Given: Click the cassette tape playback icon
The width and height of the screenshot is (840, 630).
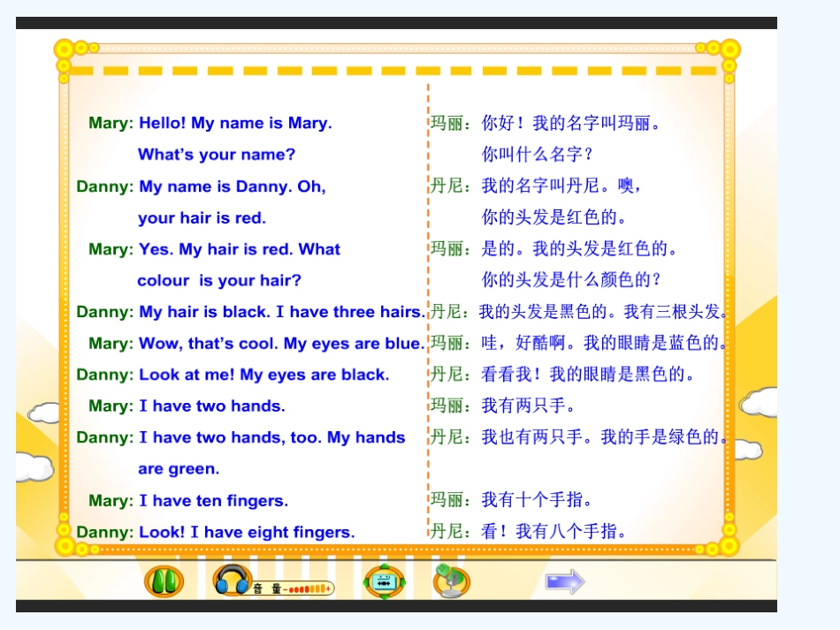Looking at the screenshot, I should tap(384, 581).
